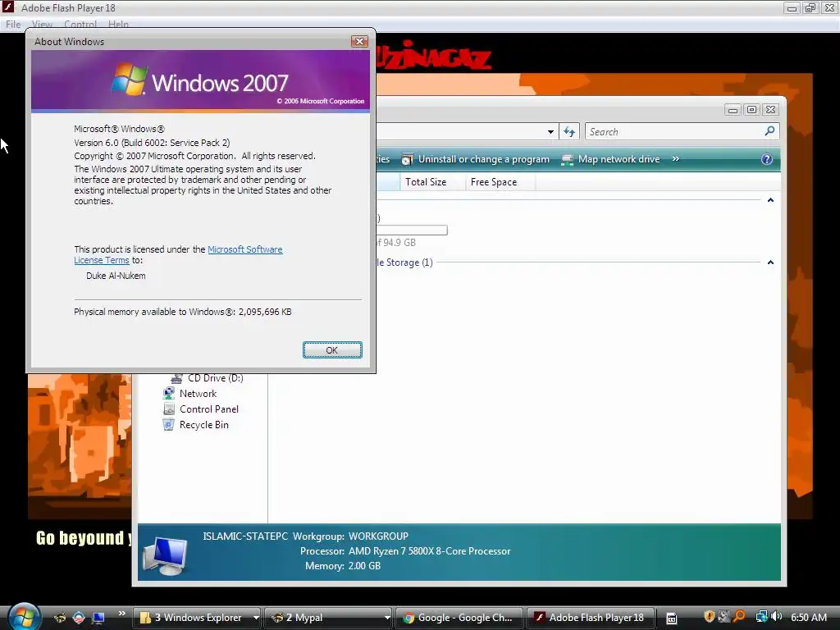Expand Quick Launch overflow chevron
Screen dimensions: 840x630
click(121, 614)
